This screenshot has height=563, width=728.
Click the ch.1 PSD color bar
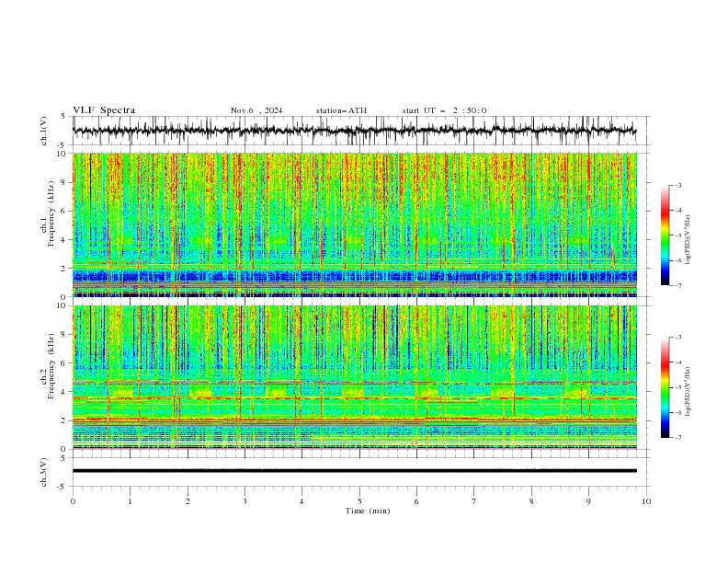(x=665, y=236)
